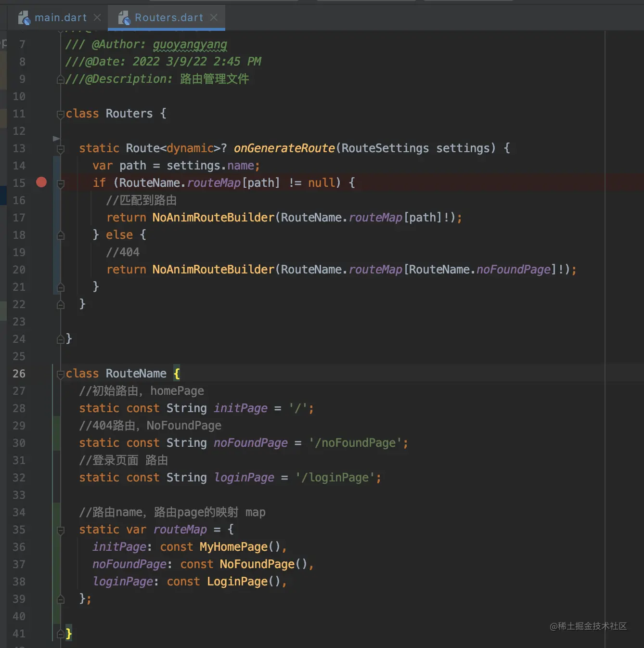Click the highlighted closing brace on line 41

click(69, 634)
